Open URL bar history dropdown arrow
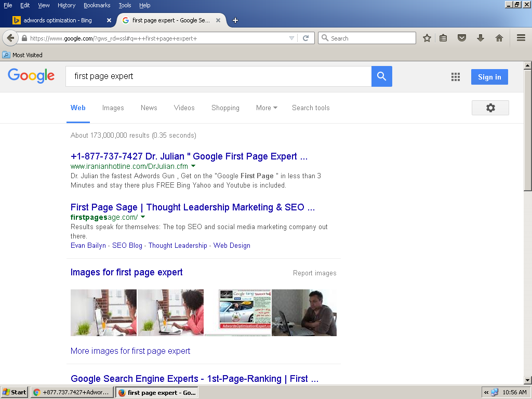 [291, 38]
